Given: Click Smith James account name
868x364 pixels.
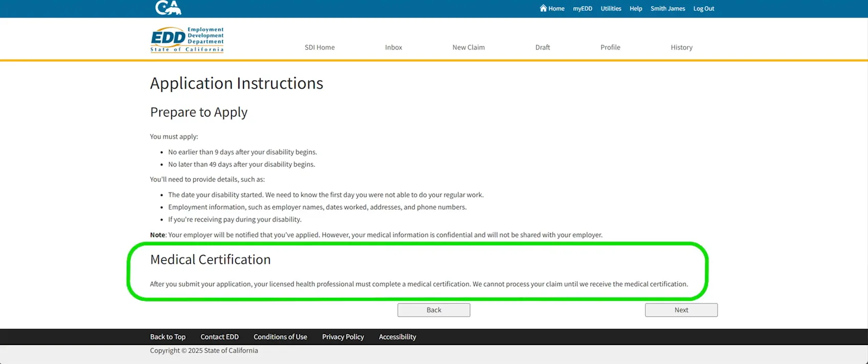Looking at the screenshot, I should tap(668, 8).
